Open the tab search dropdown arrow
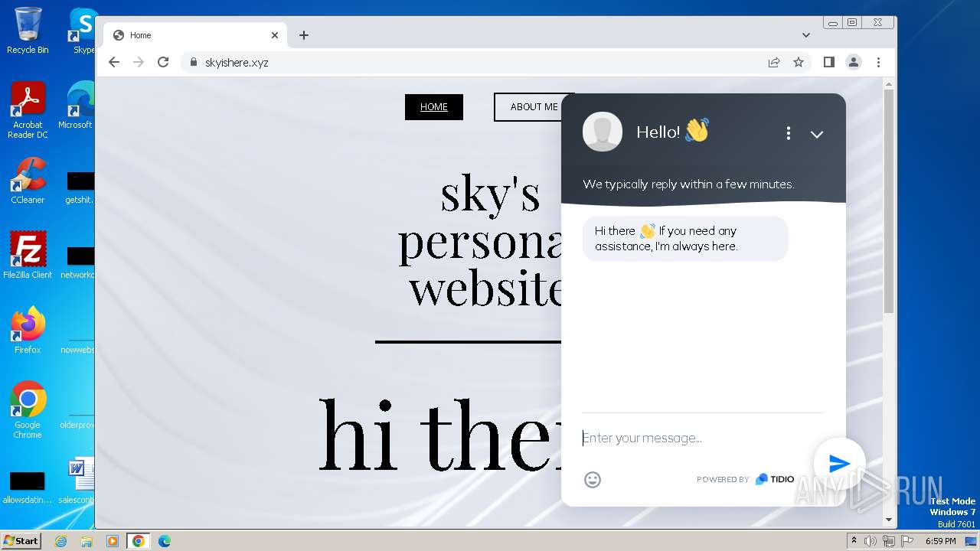Image resolution: width=980 pixels, height=551 pixels. point(806,35)
